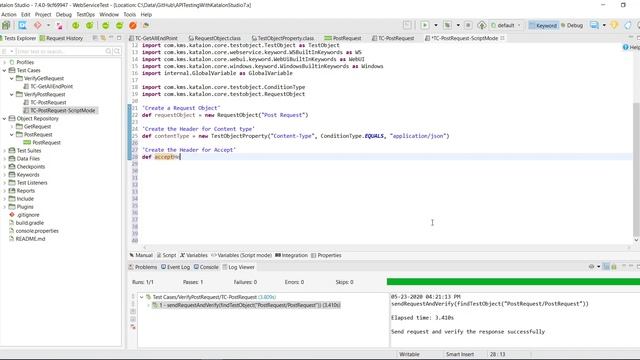640x360 pixels.
Task: Collapse the VerifyPostRequest folder
Action: (x=12, y=94)
